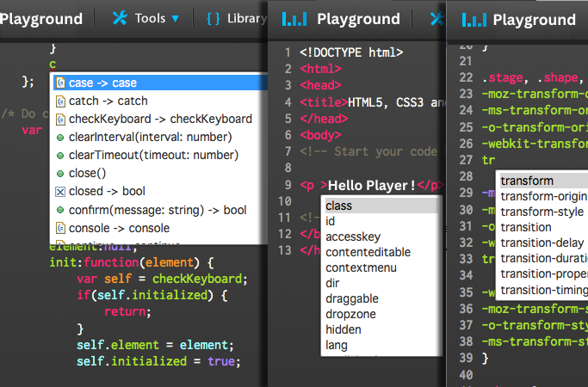This screenshot has width=588, height=387.
Task: Click the 'if(self.initialized) {' line
Action: (x=152, y=296)
